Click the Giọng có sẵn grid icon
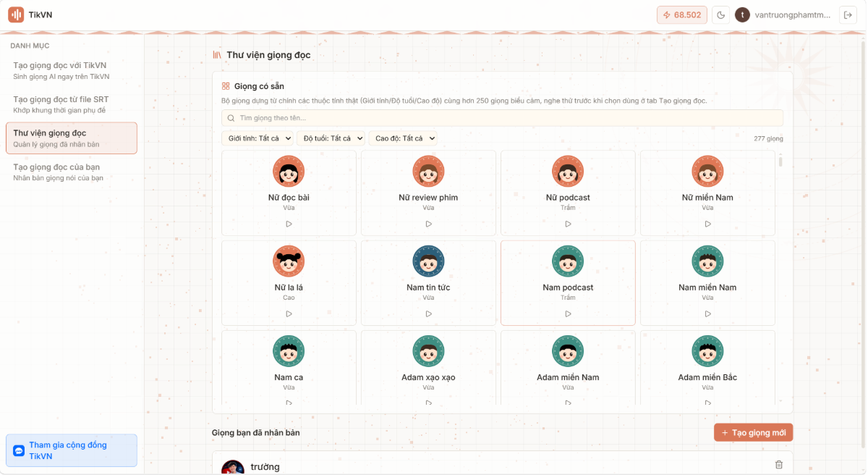This screenshot has height=475, width=868. pos(226,86)
